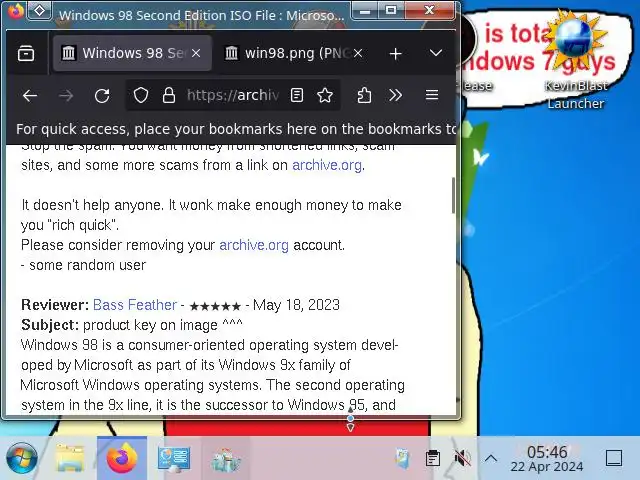Open the tracking protection shield
The width and height of the screenshot is (640, 480).
(x=141, y=96)
